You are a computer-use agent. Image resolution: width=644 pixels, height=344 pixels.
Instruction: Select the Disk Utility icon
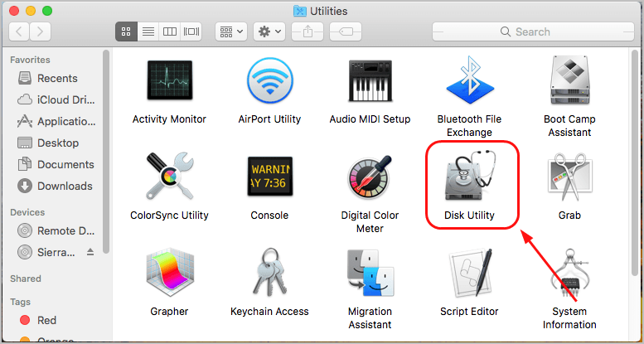(471, 176)
